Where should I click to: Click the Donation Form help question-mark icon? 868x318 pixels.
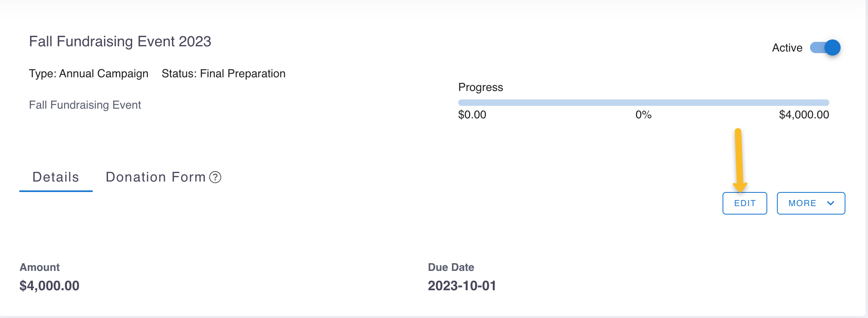215,177
